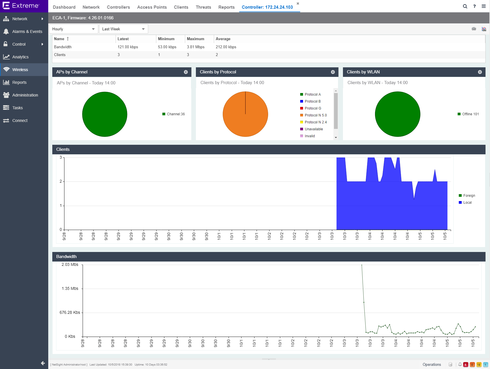The height and width of the screenshot is (369, 490).
Task: Expand the Control sidebar submenu arrow
Action: [42, 44]
